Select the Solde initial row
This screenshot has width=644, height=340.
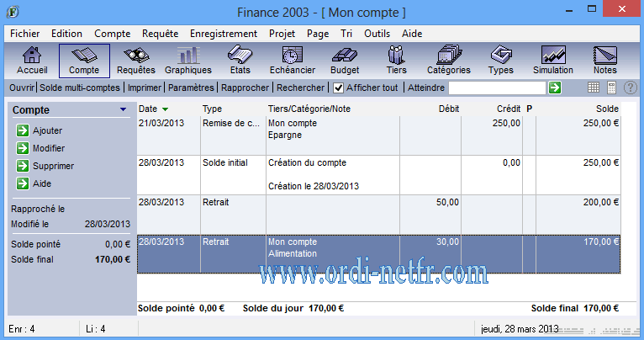pyautogui.click(x=378, y=175)
